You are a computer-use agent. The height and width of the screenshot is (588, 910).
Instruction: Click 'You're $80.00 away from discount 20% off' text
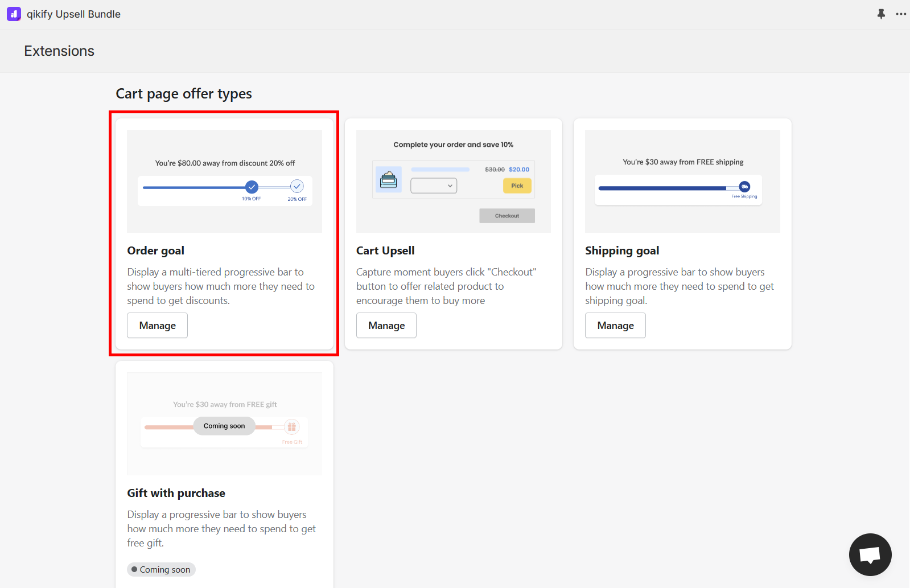pos(225,163)
